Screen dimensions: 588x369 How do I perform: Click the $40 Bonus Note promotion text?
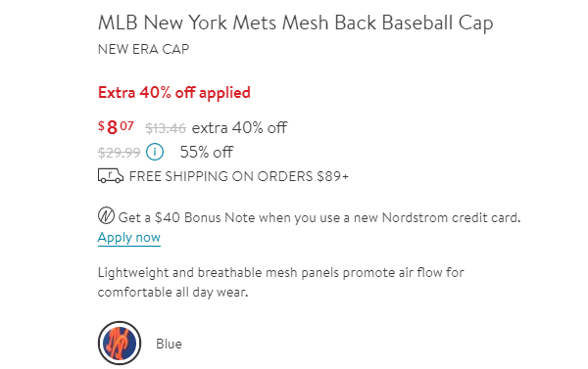coord(319,217)
